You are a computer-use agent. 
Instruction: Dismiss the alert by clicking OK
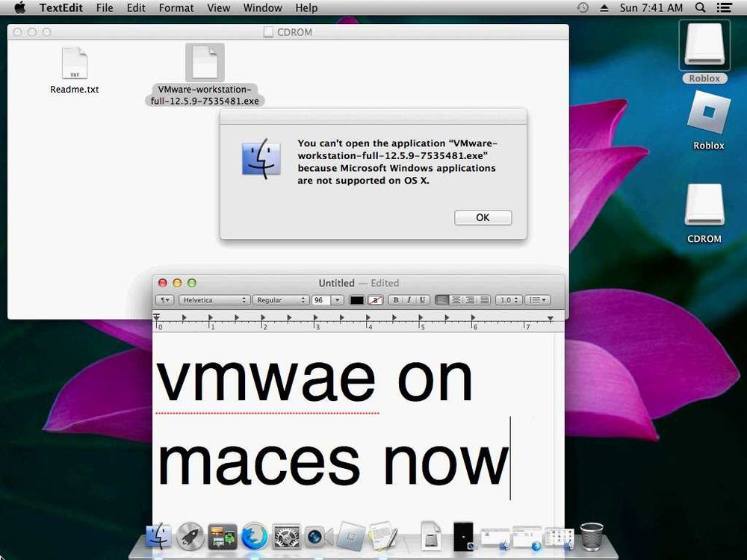(x=483, y=217)
